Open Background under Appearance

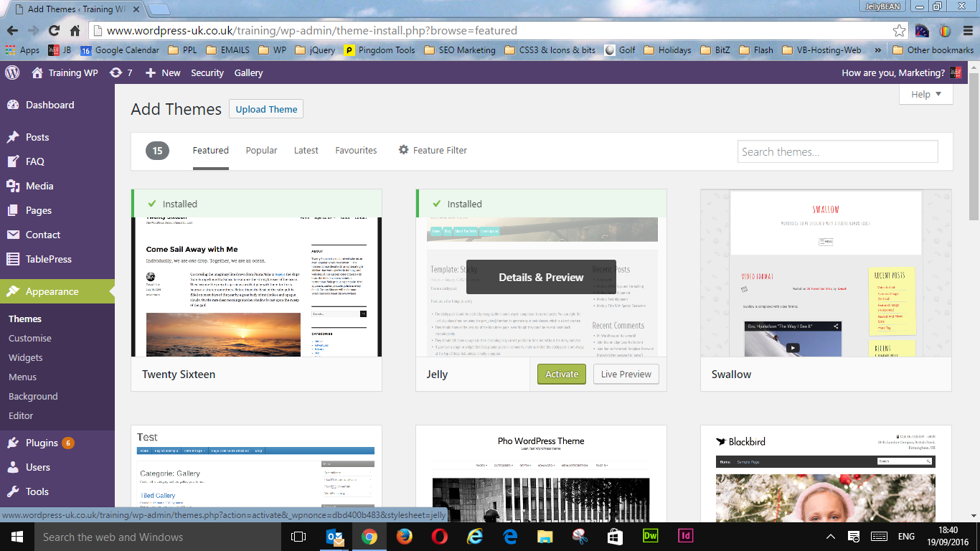pyautogui.click(x=33, y=396)
